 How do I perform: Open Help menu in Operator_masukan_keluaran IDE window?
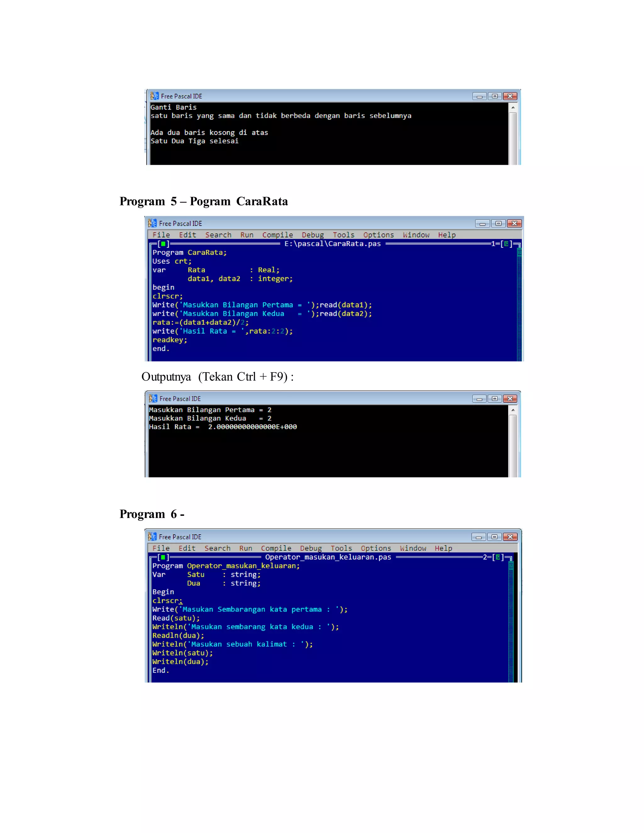tap(443, 548)
